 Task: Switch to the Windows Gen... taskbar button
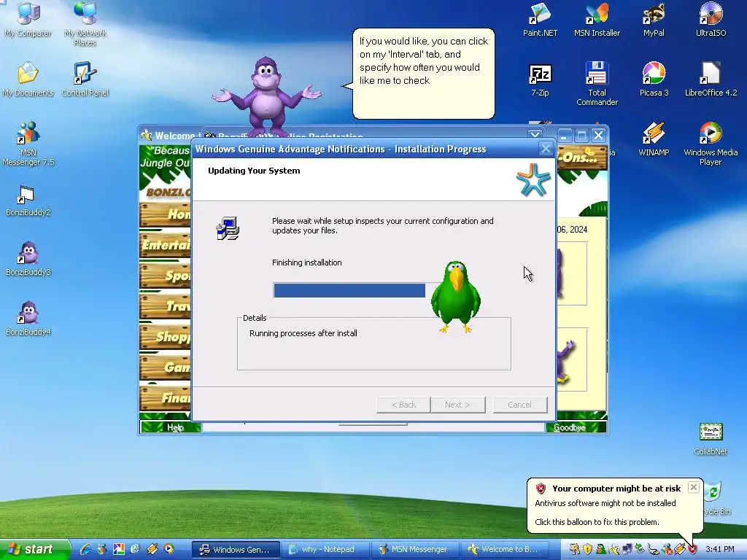coord(236,550)
